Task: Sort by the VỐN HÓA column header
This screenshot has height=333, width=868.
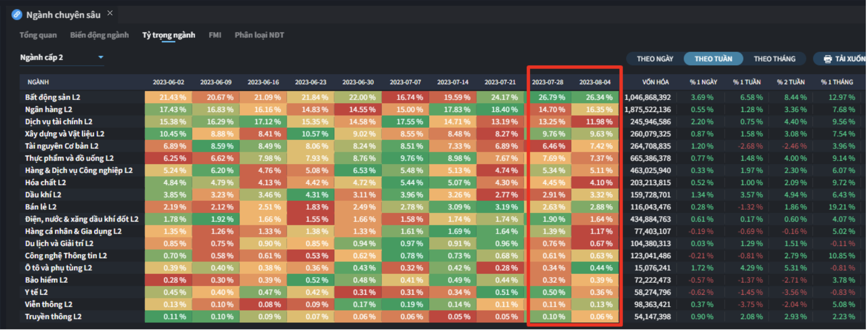Action: tap(655, 82)
